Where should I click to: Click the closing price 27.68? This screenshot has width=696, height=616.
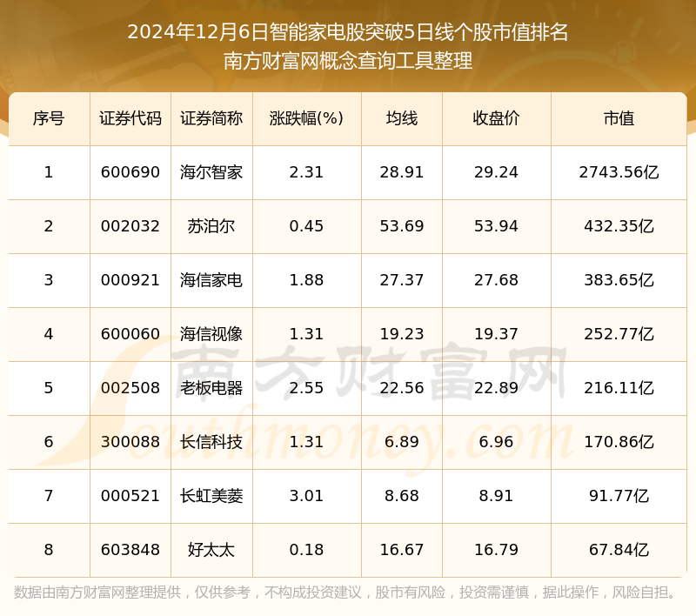tap(496, 280)
